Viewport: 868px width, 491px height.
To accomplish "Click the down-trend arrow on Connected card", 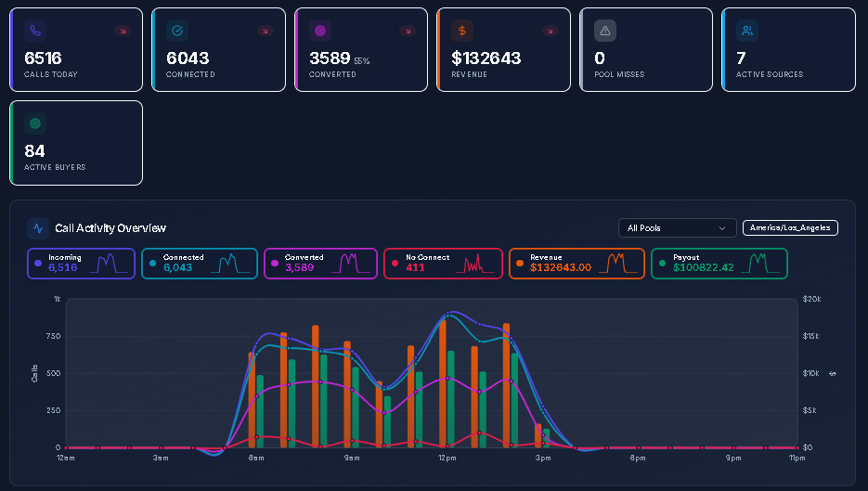I will click(266, 31).
